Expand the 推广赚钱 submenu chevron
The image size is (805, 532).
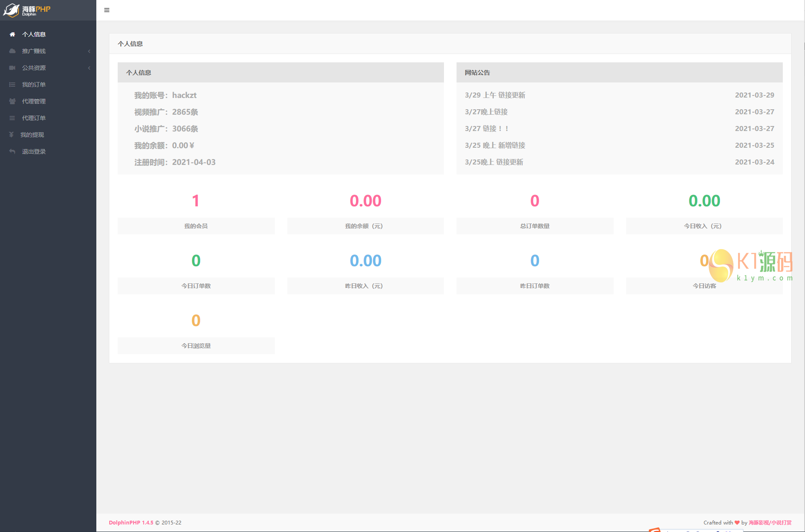point(89,51)
